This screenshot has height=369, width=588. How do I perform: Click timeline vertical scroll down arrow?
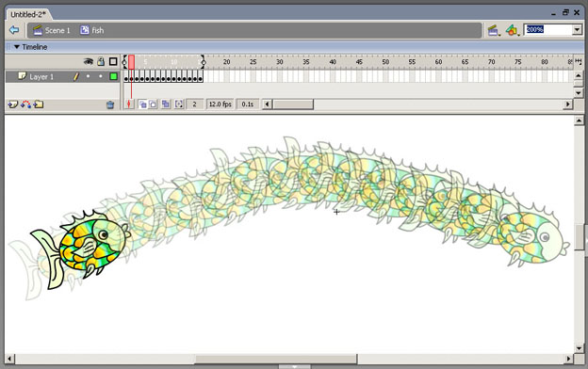(579, 92)
